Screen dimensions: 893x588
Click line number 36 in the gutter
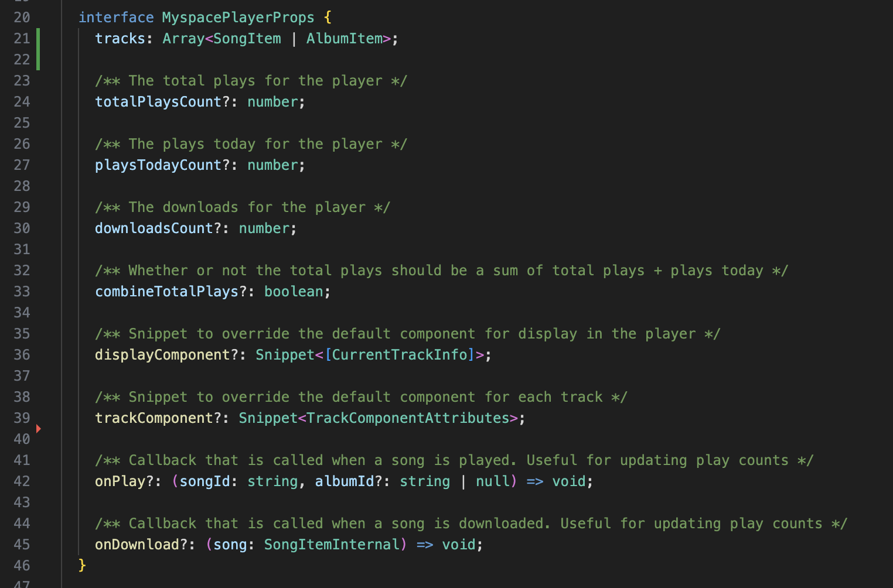click(22, 355)
